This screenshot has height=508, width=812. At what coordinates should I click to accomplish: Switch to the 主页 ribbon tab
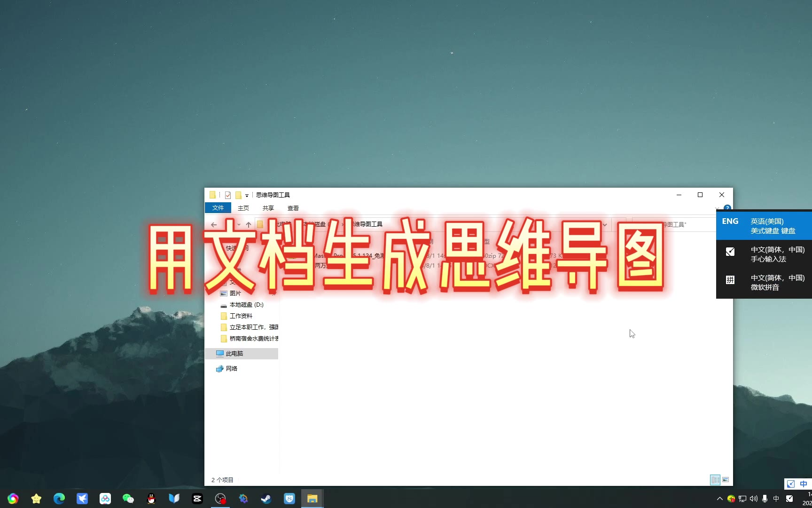coord(243,208)
